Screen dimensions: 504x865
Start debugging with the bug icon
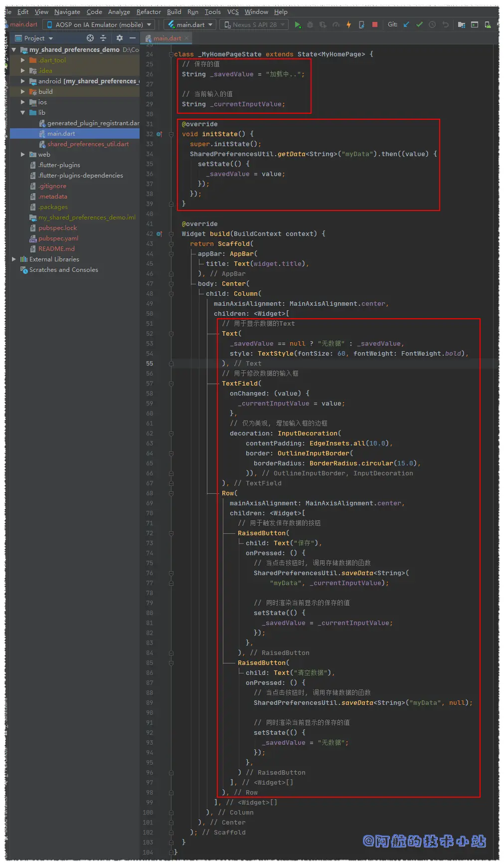(310, 24)
